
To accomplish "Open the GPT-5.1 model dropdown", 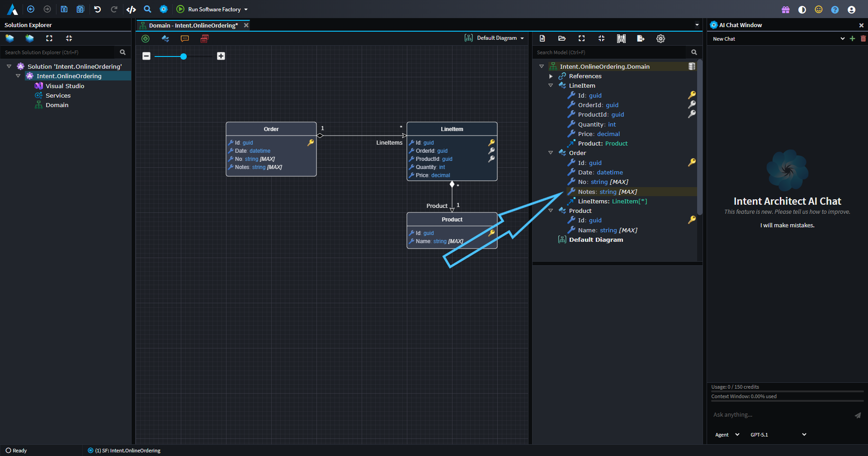I will point(778,435).
